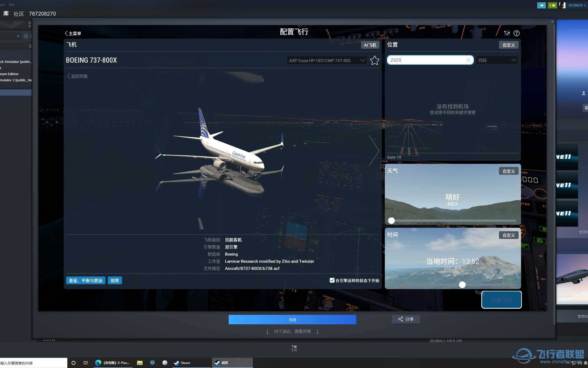
Task: Click the share icon next to 分享
Action: pyautogui.click(x=400, y=319)
